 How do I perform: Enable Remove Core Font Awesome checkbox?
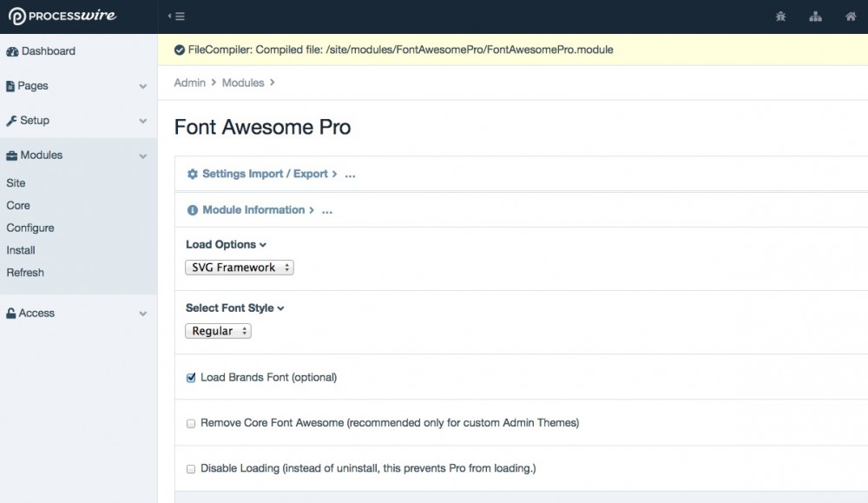[191, 424]
